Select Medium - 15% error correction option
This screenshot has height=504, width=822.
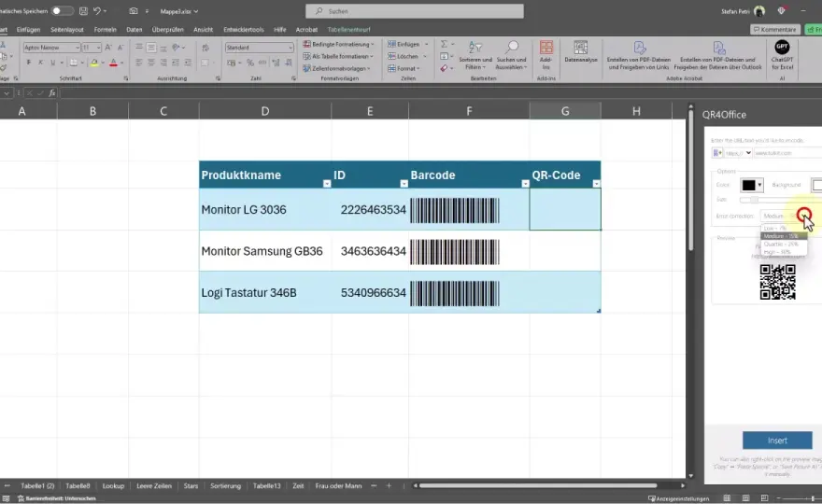[x=783, y=236]
